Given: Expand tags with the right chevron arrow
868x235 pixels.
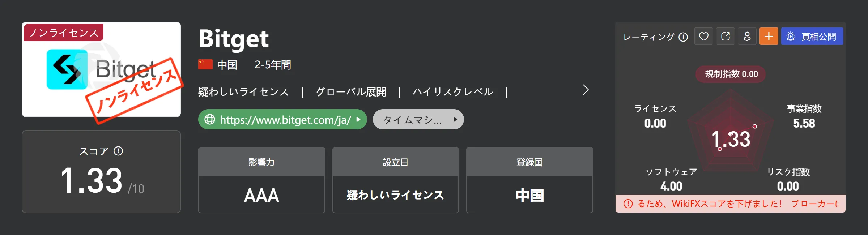Looking at the screenshot, I should [586, 90].
